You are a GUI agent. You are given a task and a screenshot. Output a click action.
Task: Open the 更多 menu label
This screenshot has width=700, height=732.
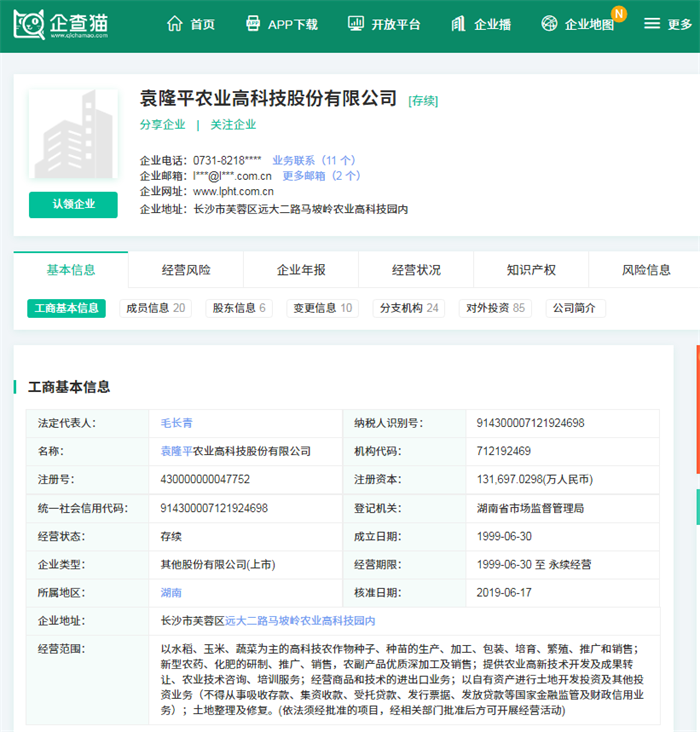679,24
